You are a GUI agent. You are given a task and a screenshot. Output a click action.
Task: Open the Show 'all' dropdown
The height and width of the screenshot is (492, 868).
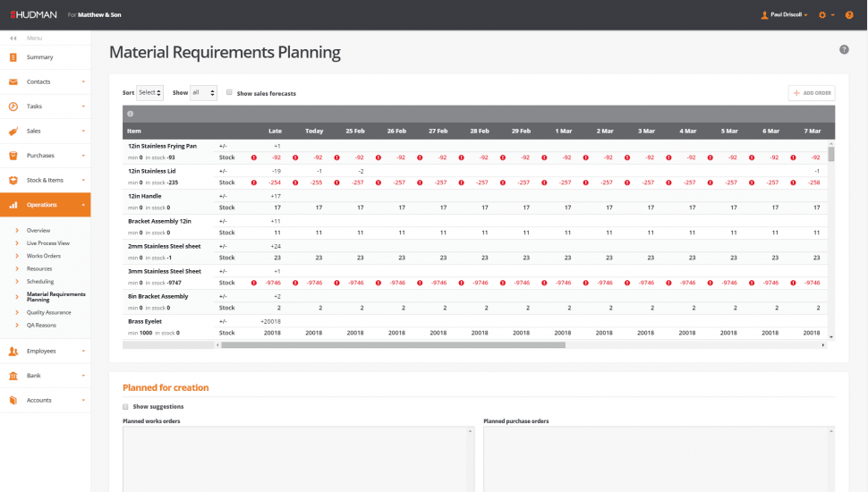[x=203, y=92]
